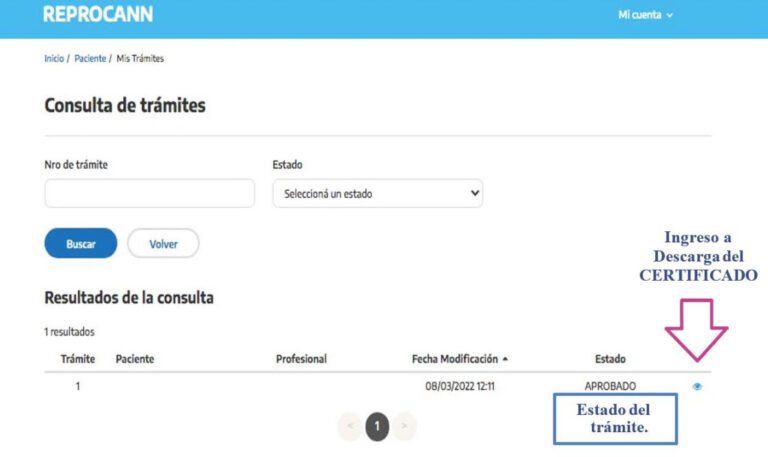Image resolution: width=768 pixels, height=457 pixels.
Task: Go to previous results page arrow
Action: click(x=350, y=426)
